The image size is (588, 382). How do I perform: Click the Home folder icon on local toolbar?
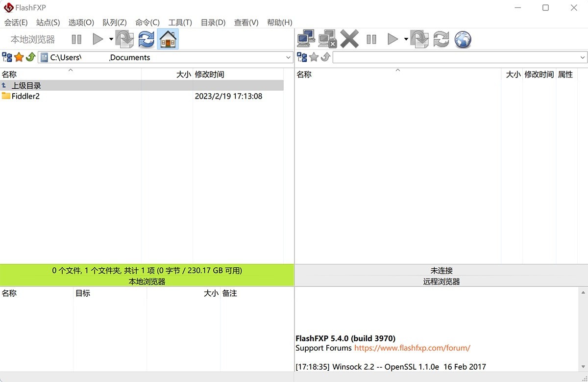167,38
